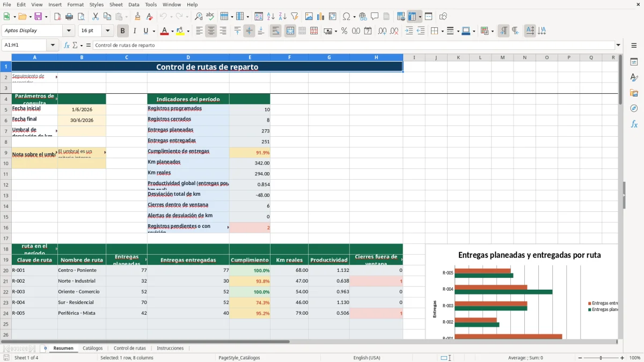Image resolution: width=644 pixels, height=362 pixels.
Task: Toggle the AutoFilter funnel
Action: pyautogui.click(x=294, y=17)
